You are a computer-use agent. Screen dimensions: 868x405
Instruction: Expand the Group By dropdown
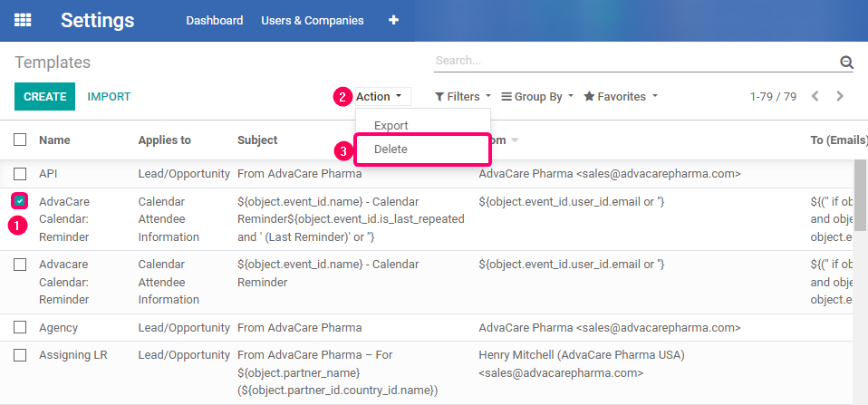(x=537, y=97)
